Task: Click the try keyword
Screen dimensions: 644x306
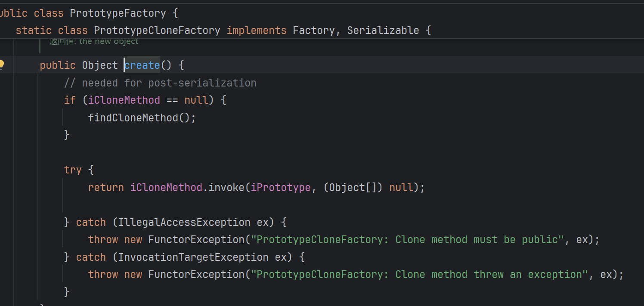Action: pyautogui.click(x=72, y=170)
